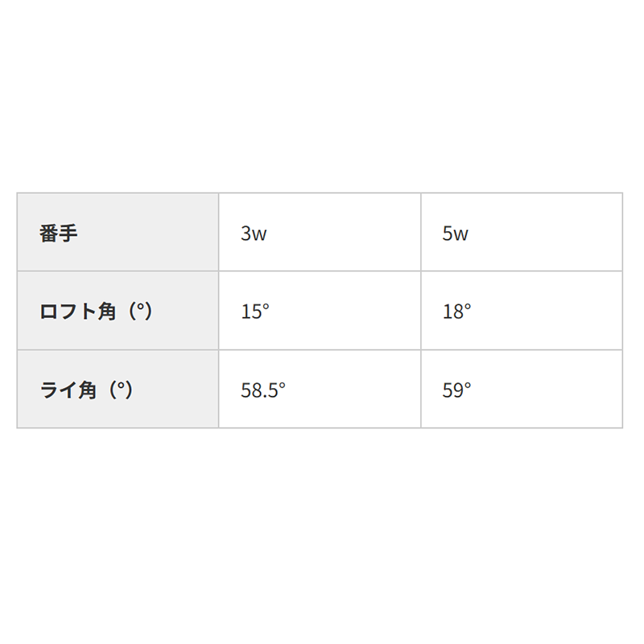The height and width of the screenshot is (644, 644).
Task: Click the degree symbol in ロフト角 header
Action: (x=140, y=307)
